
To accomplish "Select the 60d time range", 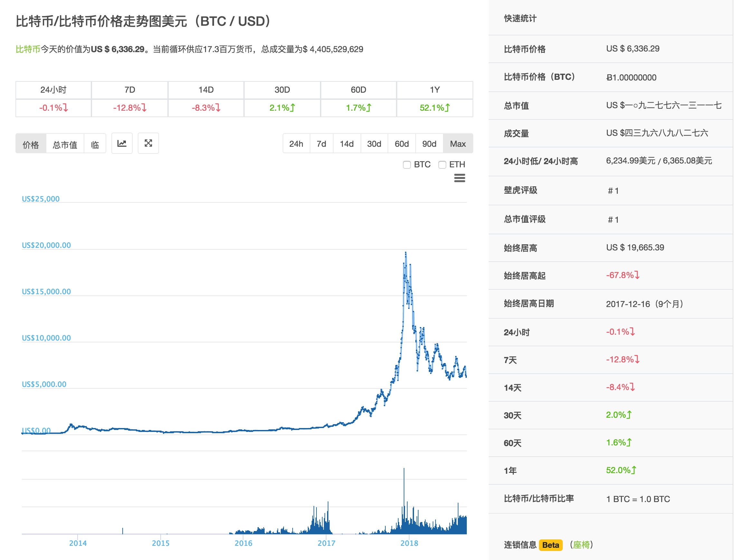I will click(x=402, y=144).
